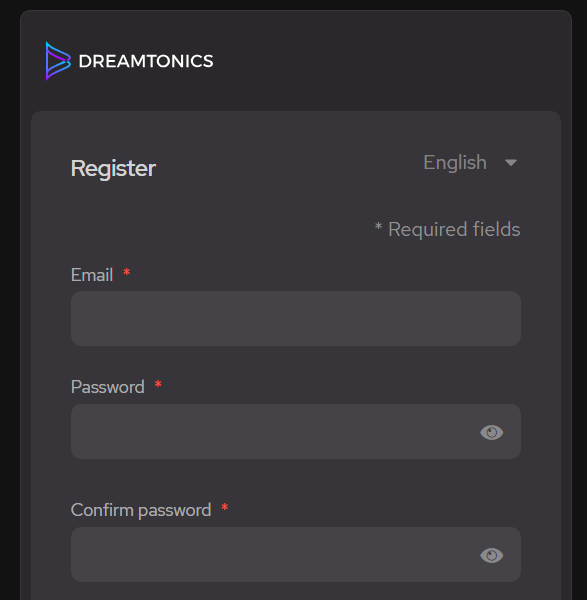Click the Dreamtonics triangular logo icon
587x600 pixels.
(x=58, y=61)
